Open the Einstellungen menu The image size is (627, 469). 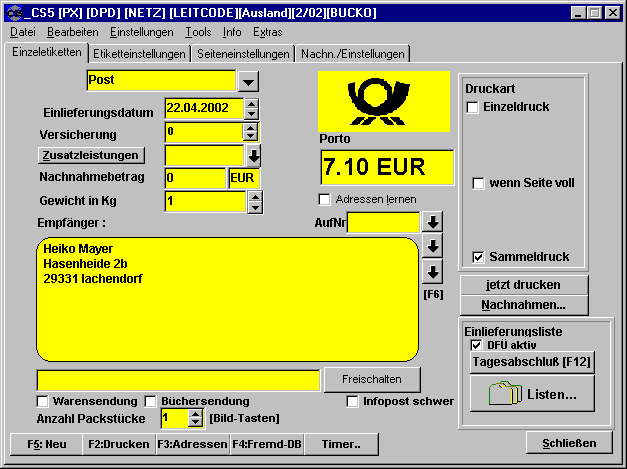coord(142,32)
